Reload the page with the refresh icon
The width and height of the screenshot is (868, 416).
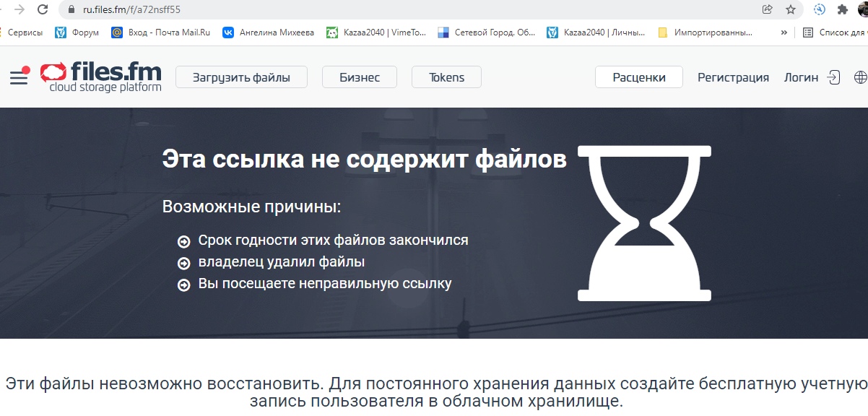(43, 9)
